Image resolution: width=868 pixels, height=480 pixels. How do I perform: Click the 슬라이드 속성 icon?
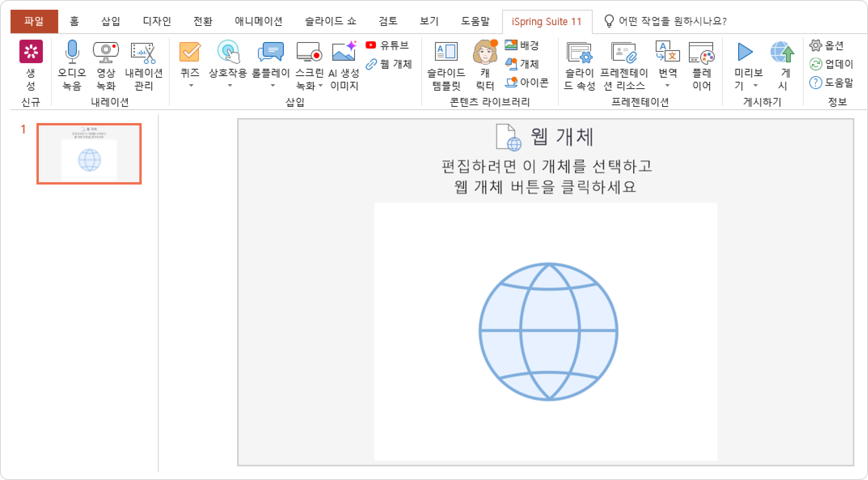tap(579, 52)
